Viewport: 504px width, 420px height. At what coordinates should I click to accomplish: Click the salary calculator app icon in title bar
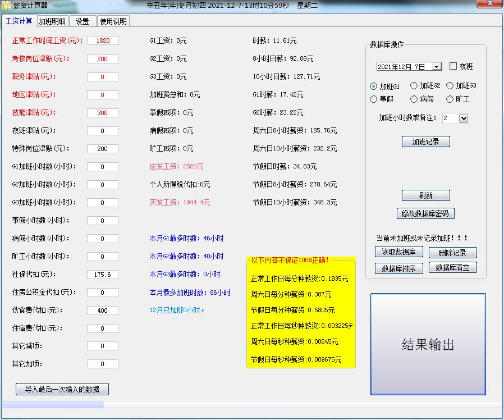(6, 5)
